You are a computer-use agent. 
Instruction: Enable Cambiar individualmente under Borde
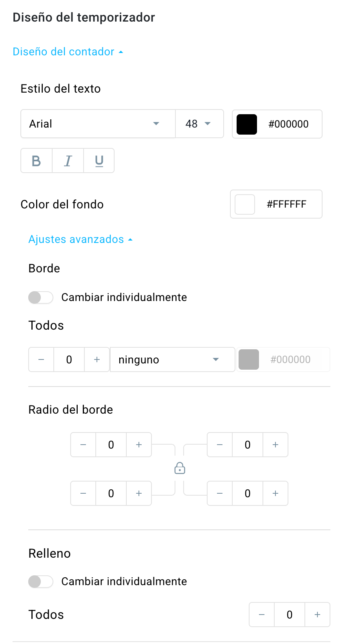click(41, 297)
